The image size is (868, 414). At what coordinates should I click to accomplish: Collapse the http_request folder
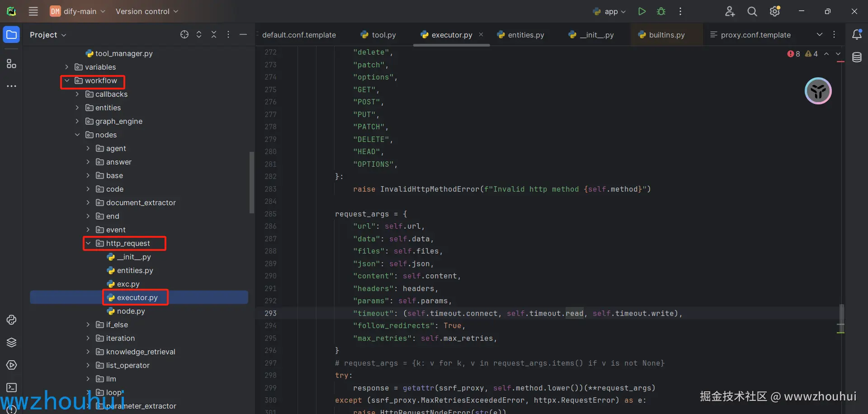point(88,244)
